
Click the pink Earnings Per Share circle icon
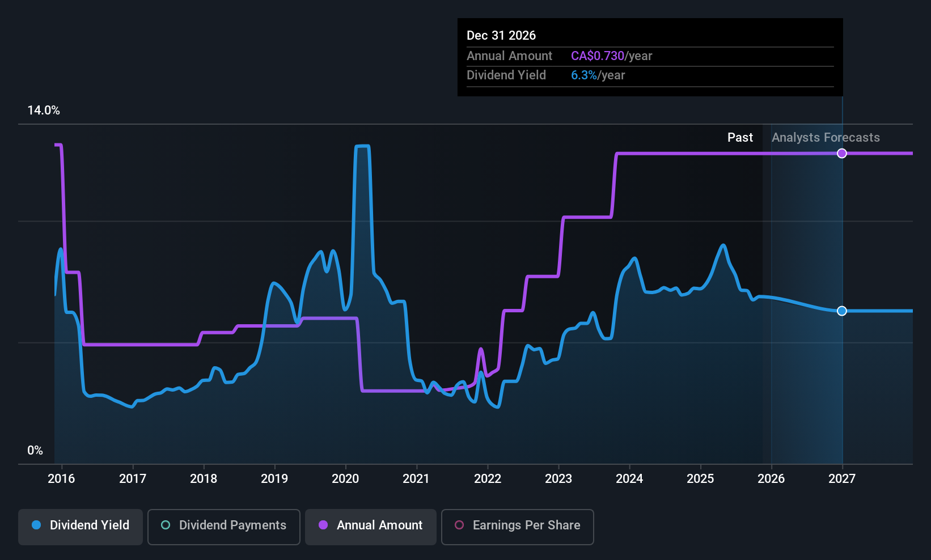point(459,525)
